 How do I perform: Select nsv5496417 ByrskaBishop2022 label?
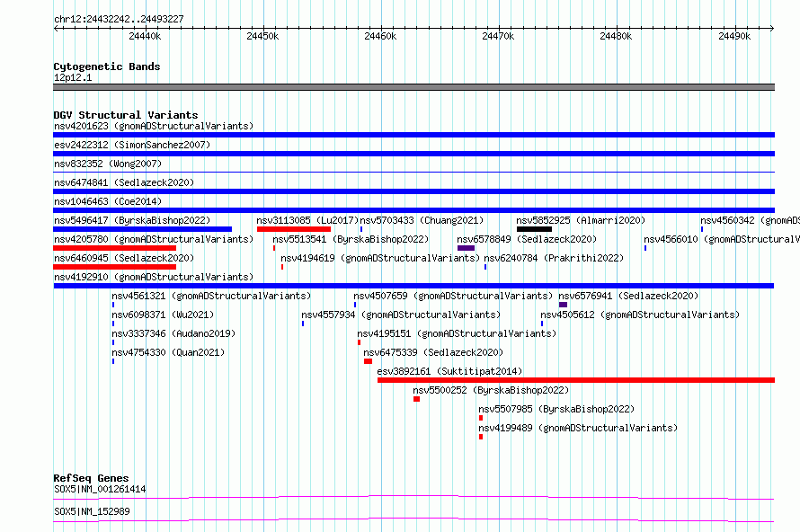click(x=132, y=220)
